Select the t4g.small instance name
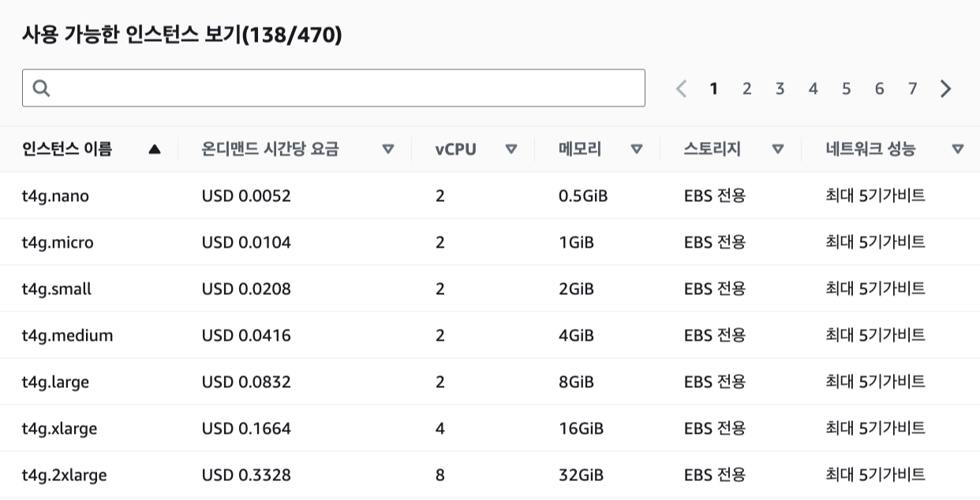The image size is (980, 500). 57,289
